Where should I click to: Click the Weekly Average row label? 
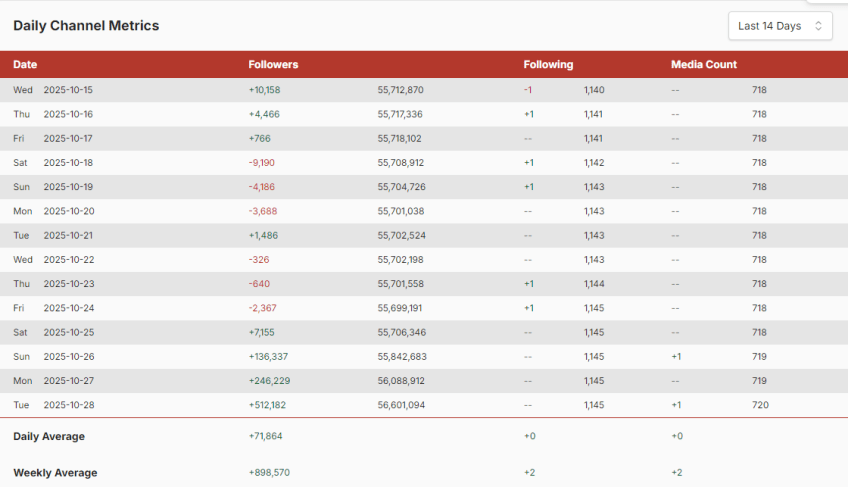tap(55, 473)
